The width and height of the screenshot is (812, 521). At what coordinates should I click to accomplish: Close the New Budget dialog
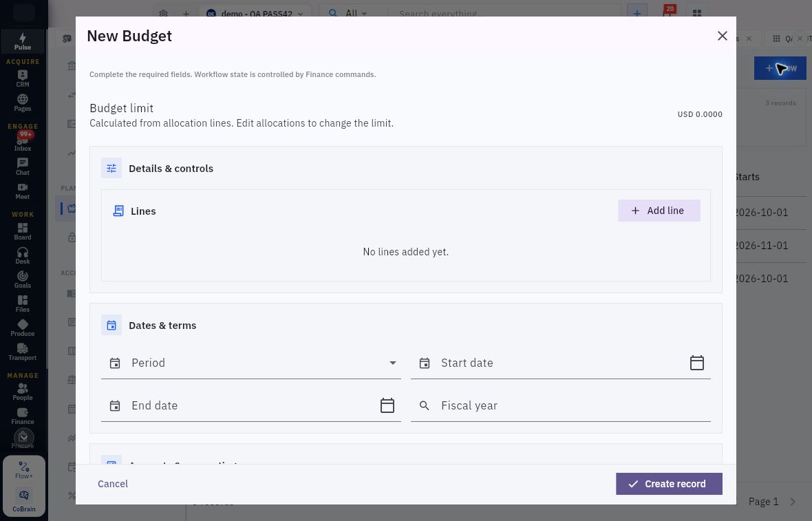point(722,36)
